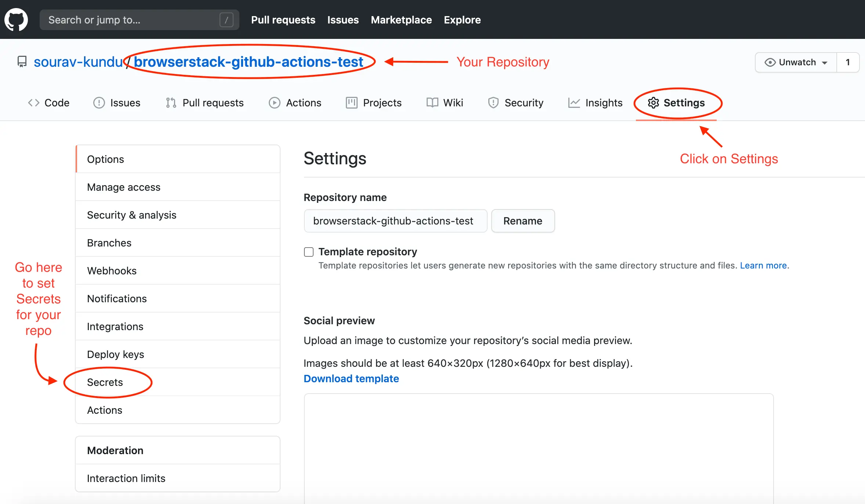Screen dimensions: 865x504
Task: Click the Code tab angle-brackets icon
Action: (33, 103)
